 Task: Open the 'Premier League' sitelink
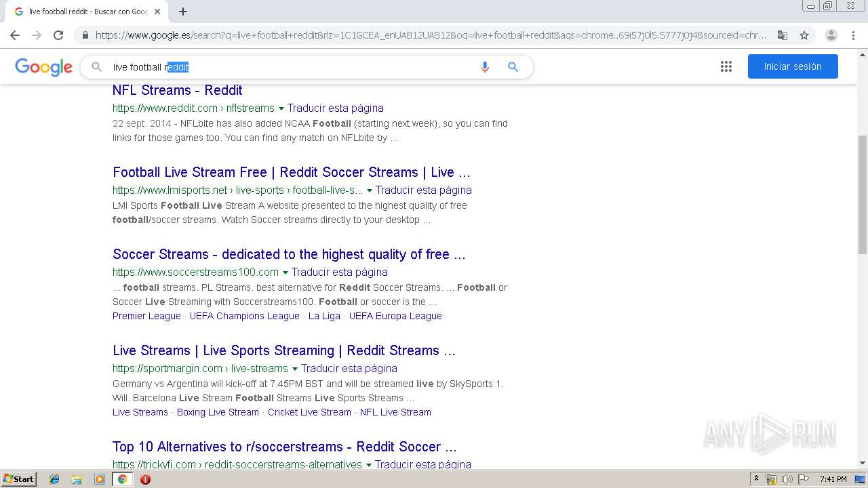[146, 316]
